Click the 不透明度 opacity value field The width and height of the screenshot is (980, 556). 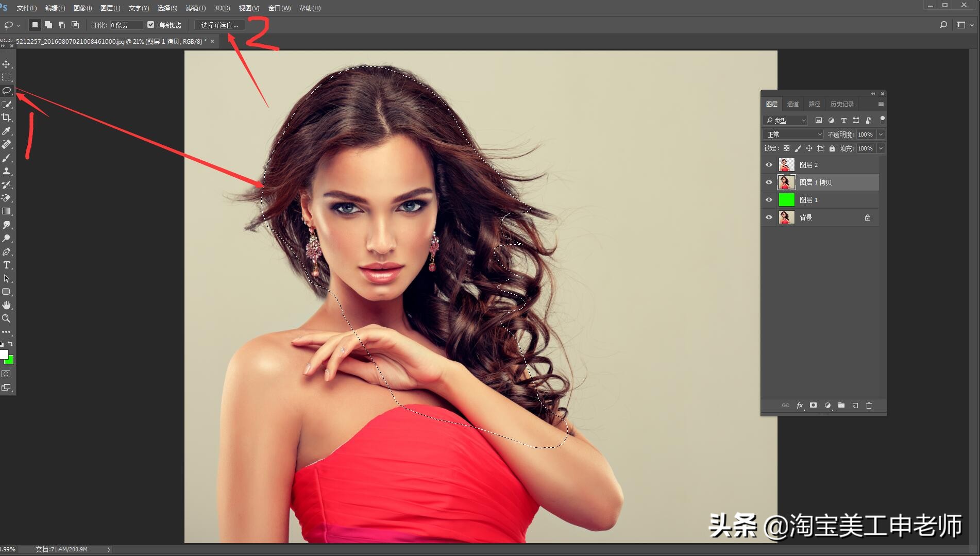coord(866,134)
